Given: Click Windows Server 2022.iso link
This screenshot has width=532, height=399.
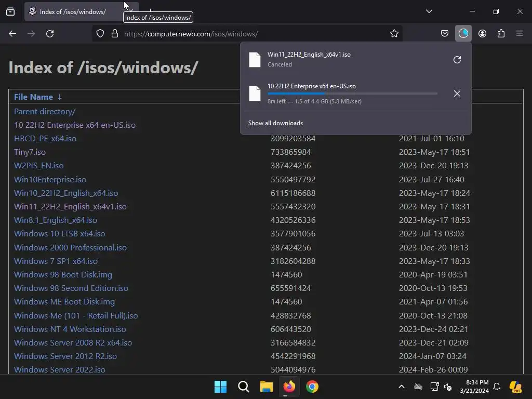Looking at the screenshot, I should tap(60, 370).
